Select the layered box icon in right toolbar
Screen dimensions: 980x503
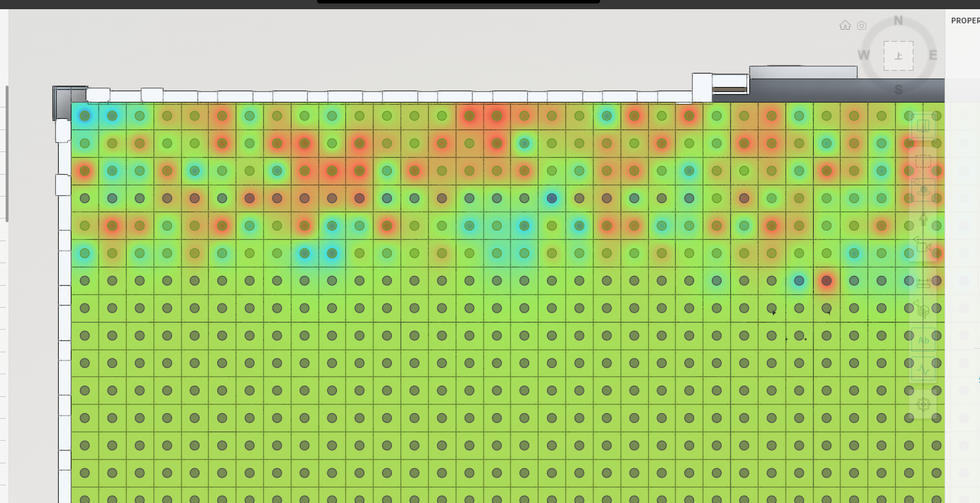923,309
